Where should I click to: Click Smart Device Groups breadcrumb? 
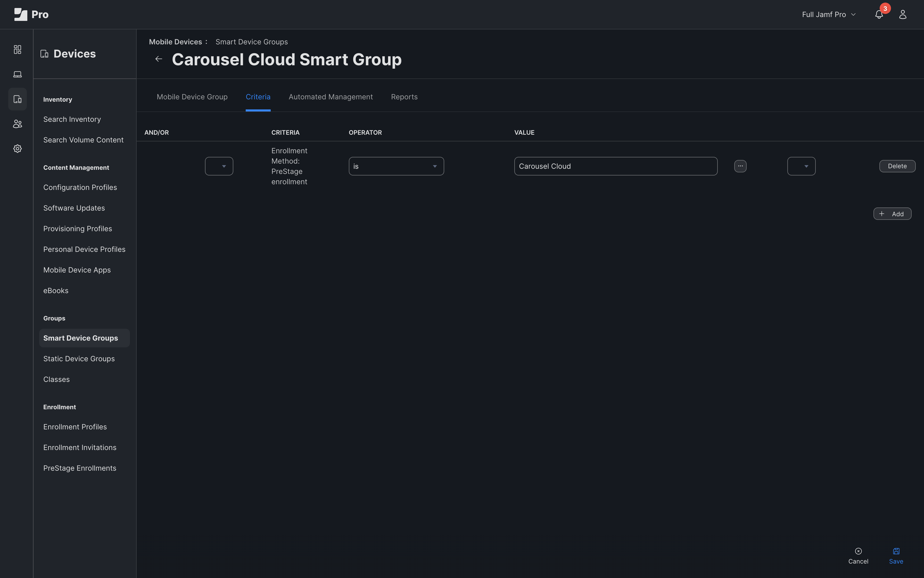click(x=252, y=42)
